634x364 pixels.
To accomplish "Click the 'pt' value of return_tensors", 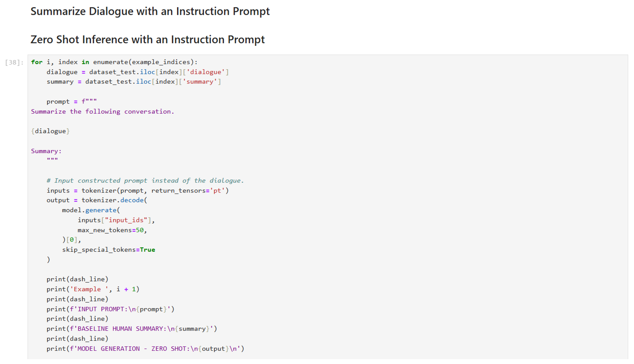I will pos(217,191).
